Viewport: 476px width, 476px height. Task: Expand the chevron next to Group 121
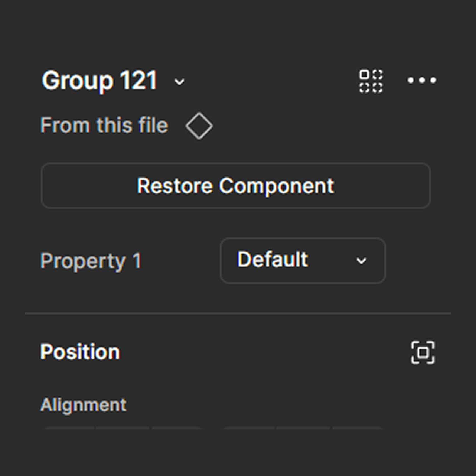point(179,82)
